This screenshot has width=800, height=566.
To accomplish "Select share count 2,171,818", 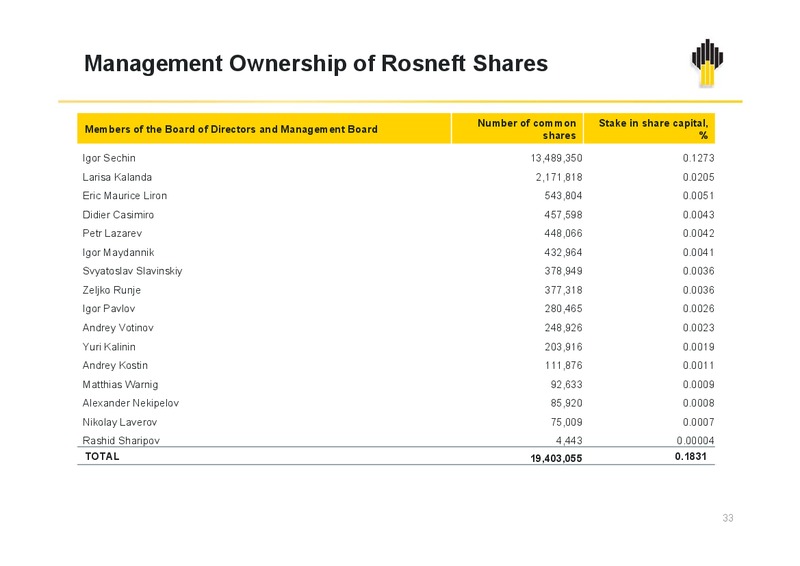I will point(559,177).
